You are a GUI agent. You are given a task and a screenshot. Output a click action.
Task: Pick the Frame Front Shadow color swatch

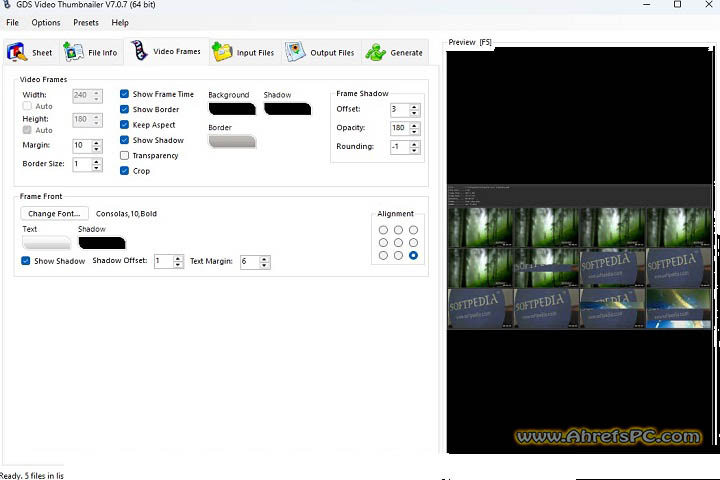click(x=102, y=243)
